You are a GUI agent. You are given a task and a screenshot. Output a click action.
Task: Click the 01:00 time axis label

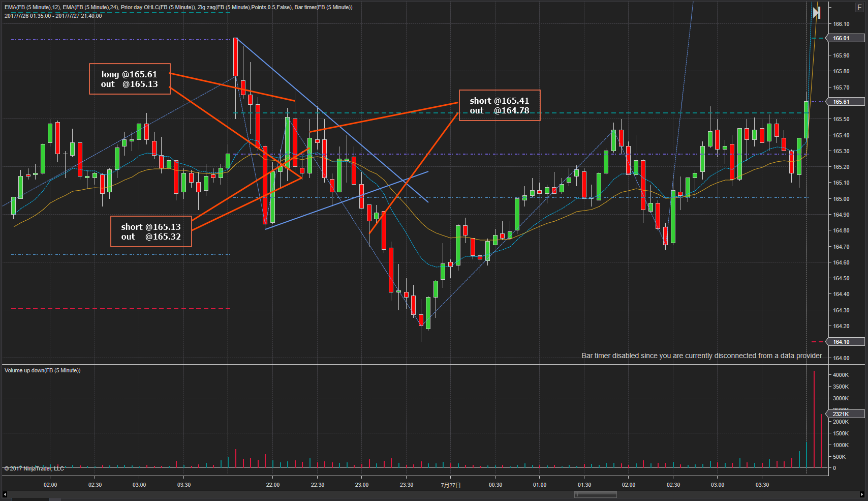[x=540, y=485]
